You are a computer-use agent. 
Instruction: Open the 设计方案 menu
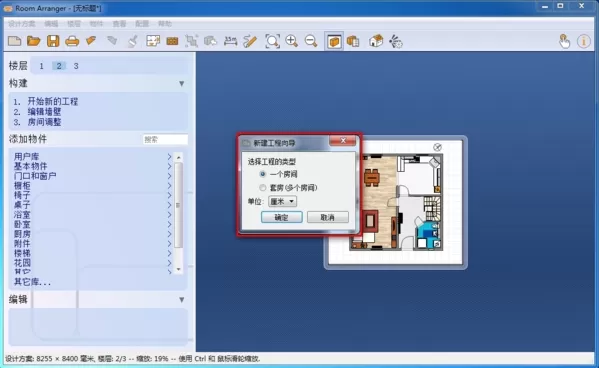point(22,24)
